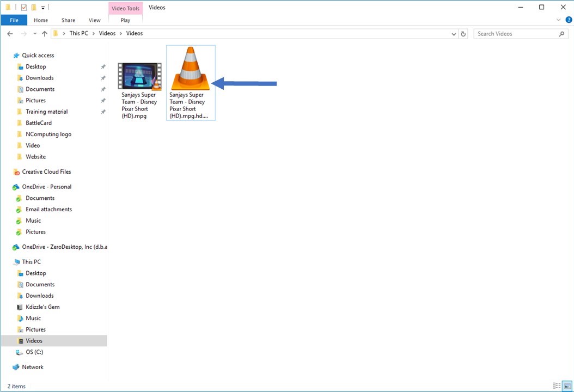The width and height of the screenshot is (574, 392).
Task: Open the Help question mark icon
Action: [569, 20]
